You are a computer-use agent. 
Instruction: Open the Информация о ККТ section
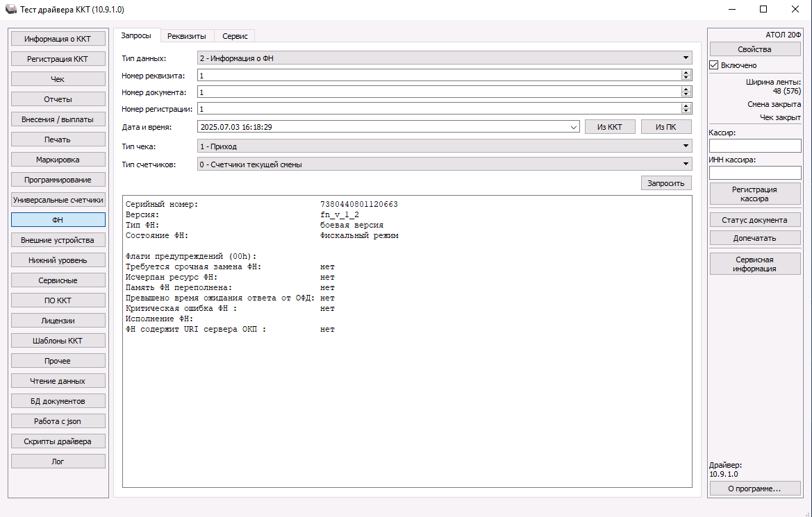pos(58,39)
